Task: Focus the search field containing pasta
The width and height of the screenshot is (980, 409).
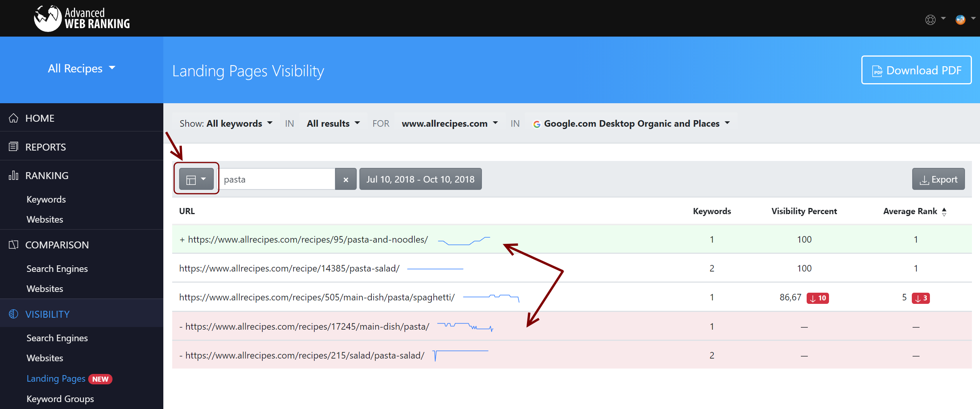Action: coord(277,179)
